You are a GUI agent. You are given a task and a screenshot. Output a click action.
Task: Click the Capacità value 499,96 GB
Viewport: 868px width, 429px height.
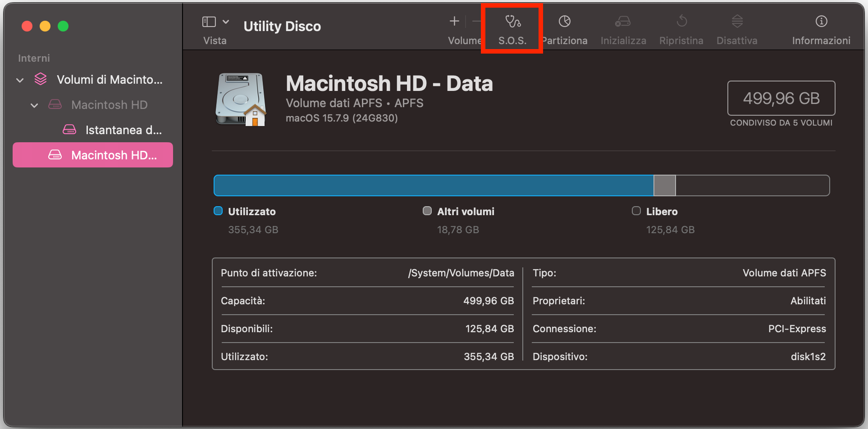(x=489, y=301)
